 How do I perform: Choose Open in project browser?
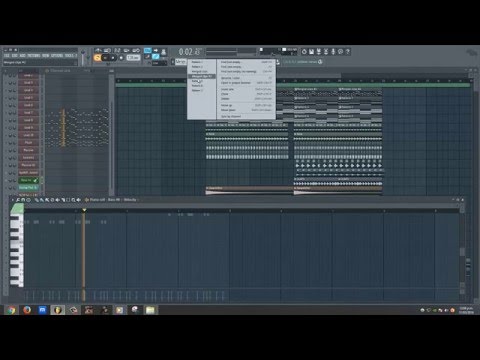click(246, 83)
